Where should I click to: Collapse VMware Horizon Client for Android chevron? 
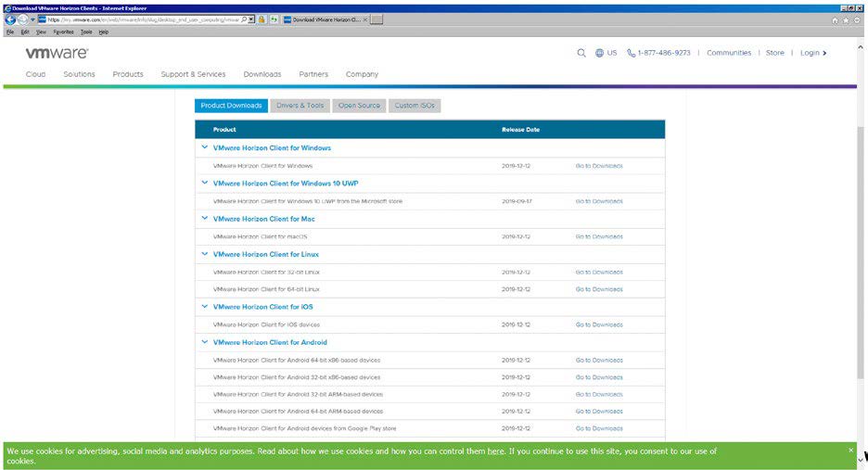[204, 341]
